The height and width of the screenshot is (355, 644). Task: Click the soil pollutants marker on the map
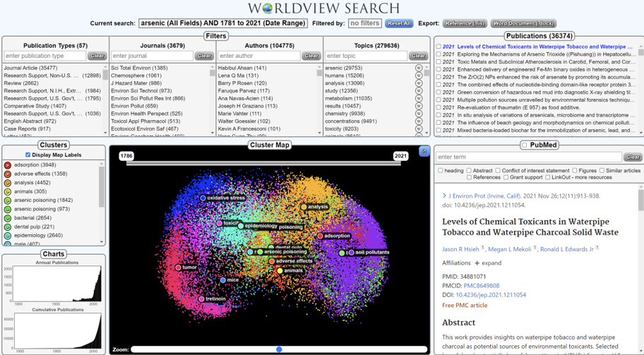click(x=351, y=253)
